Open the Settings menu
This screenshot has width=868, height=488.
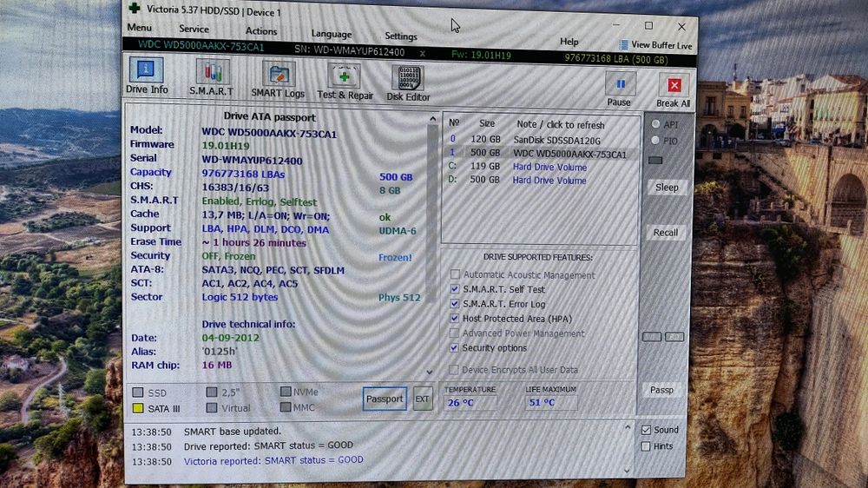[401, 36]
